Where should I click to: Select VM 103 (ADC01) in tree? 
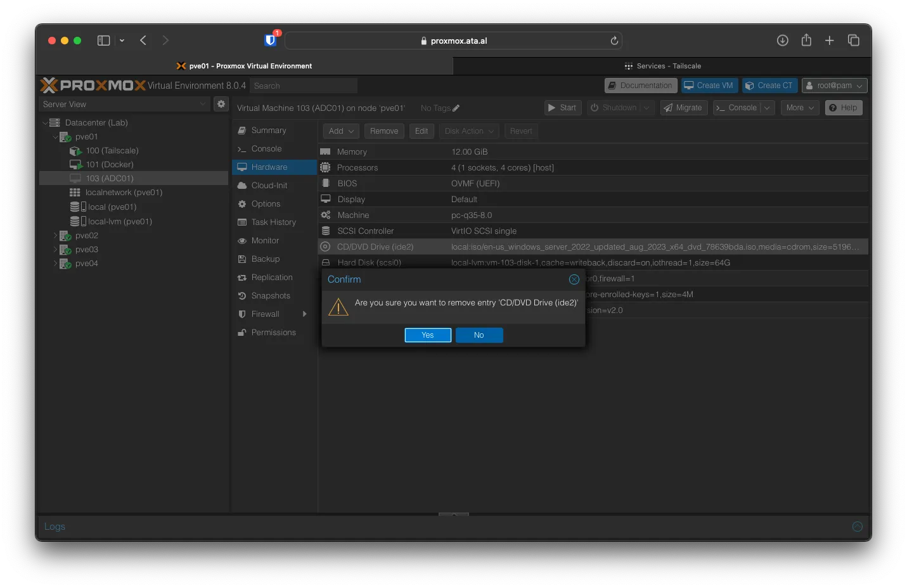[x=134, y=179]
